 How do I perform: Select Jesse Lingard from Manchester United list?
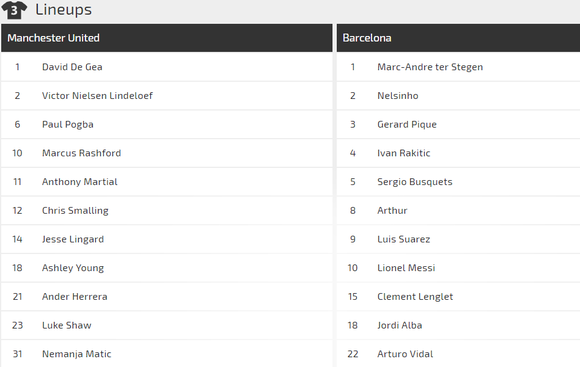click(x=73, y=239)
